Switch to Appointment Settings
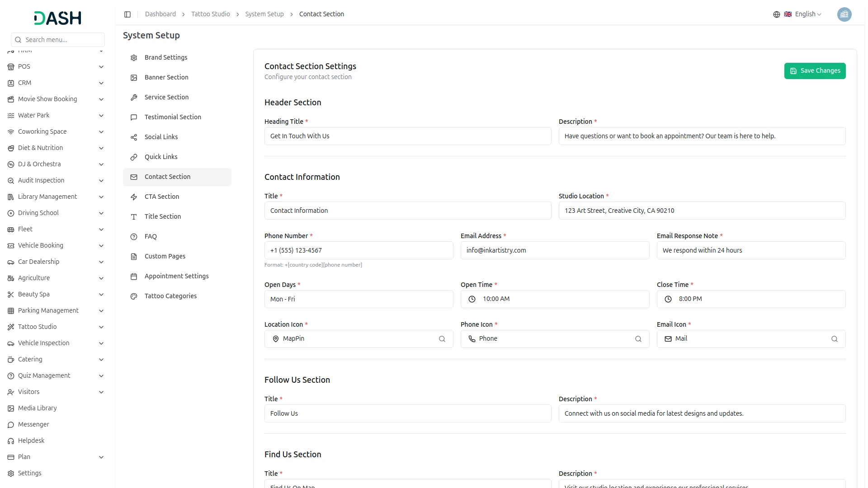Screen dimensions: 868x488 (x=176, y=276)
